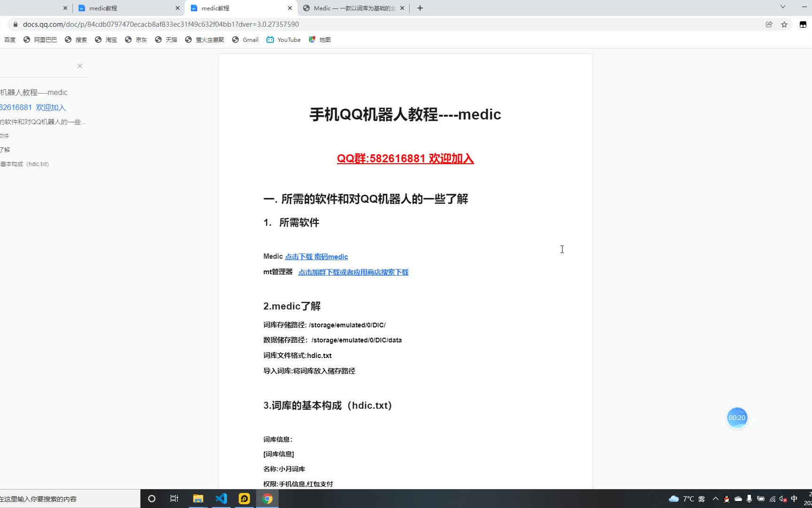Open the 阿里巴巴 bookmark
812x508 pixels.
(40, 40)
